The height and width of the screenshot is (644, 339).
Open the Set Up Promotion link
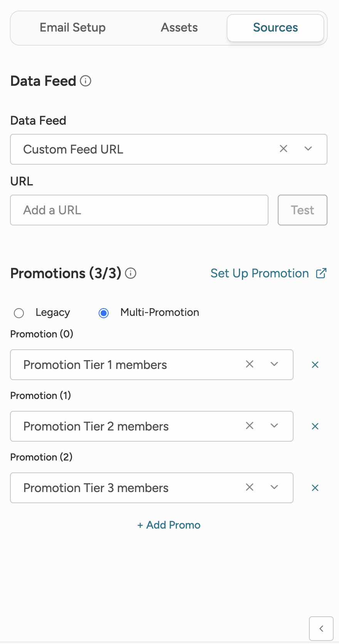(269, 274)
